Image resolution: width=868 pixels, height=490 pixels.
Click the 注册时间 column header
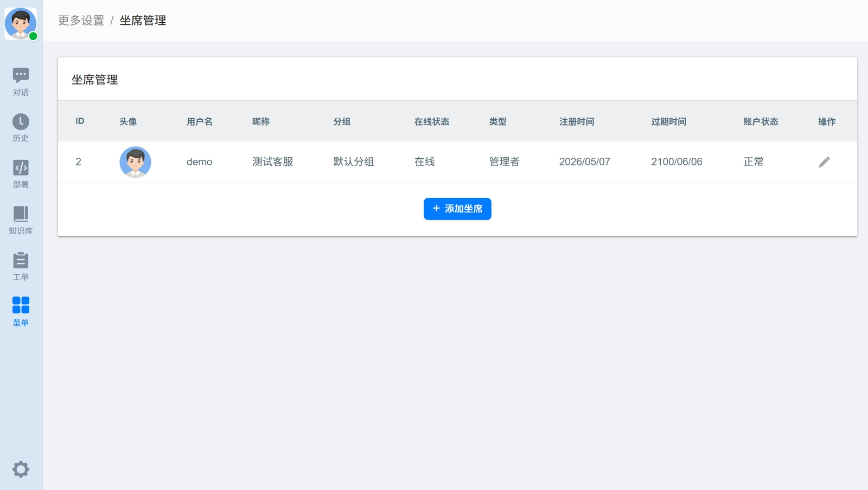577,121
